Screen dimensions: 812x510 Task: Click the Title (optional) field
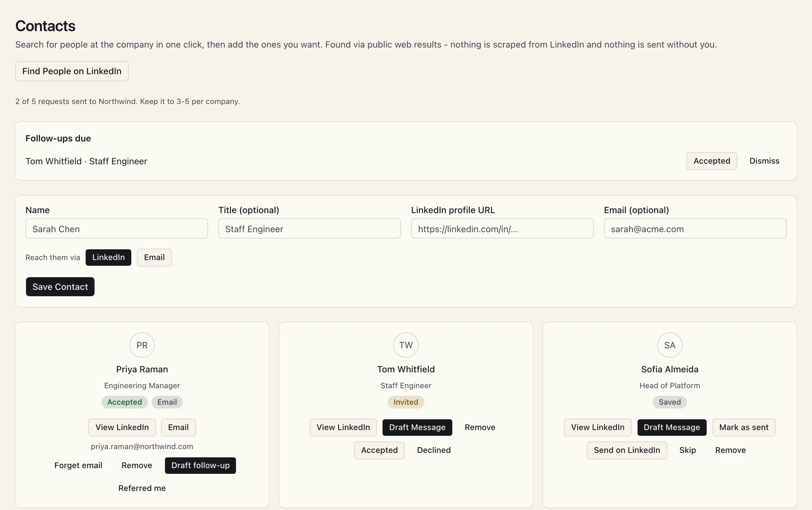(309, 229)
